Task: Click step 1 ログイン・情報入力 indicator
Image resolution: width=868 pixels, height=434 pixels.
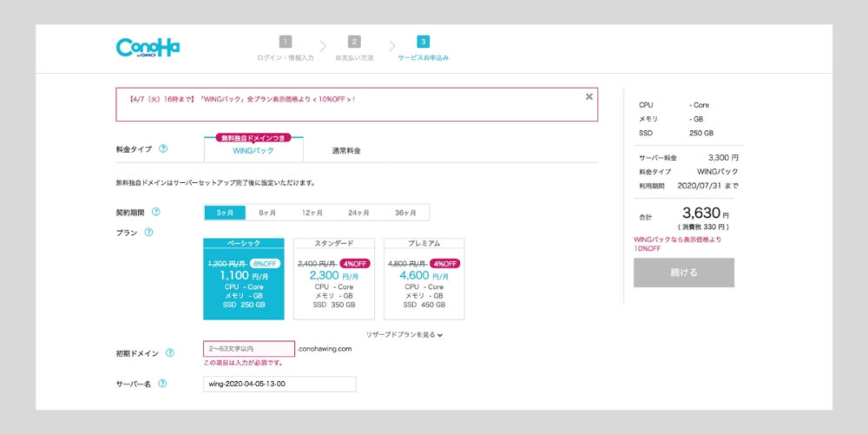Action: (x=285, y=48)
